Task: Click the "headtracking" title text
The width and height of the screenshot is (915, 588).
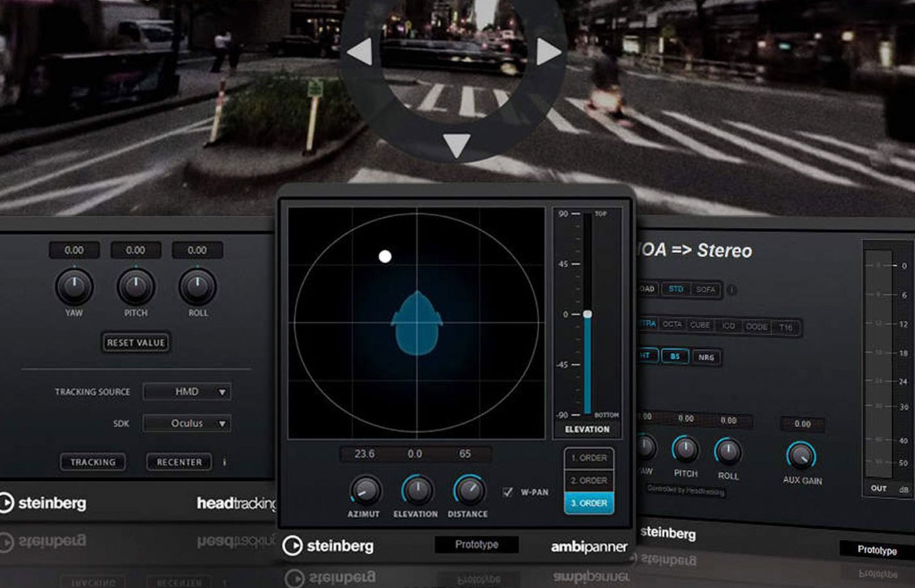Action: click(x=236, y=503)
